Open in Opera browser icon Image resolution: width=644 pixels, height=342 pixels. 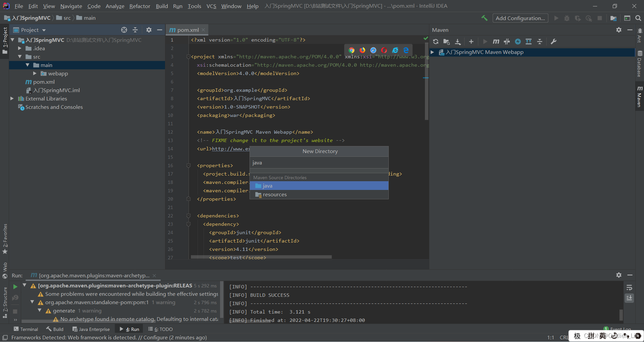pos(384,50)
